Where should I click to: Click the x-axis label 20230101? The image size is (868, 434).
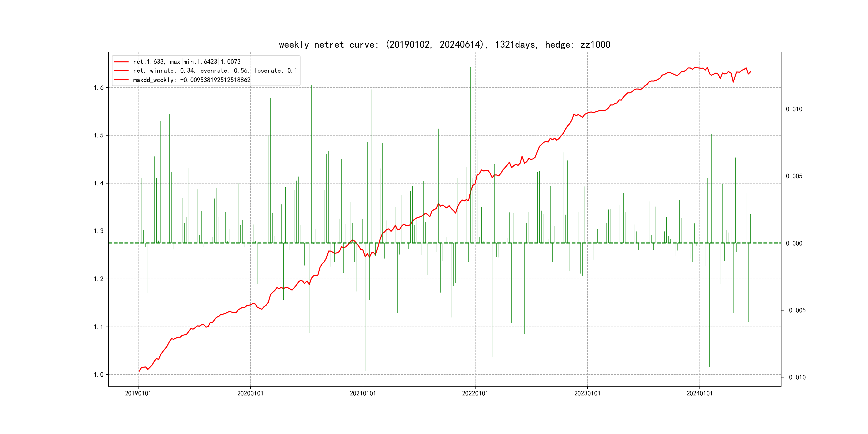587,393
